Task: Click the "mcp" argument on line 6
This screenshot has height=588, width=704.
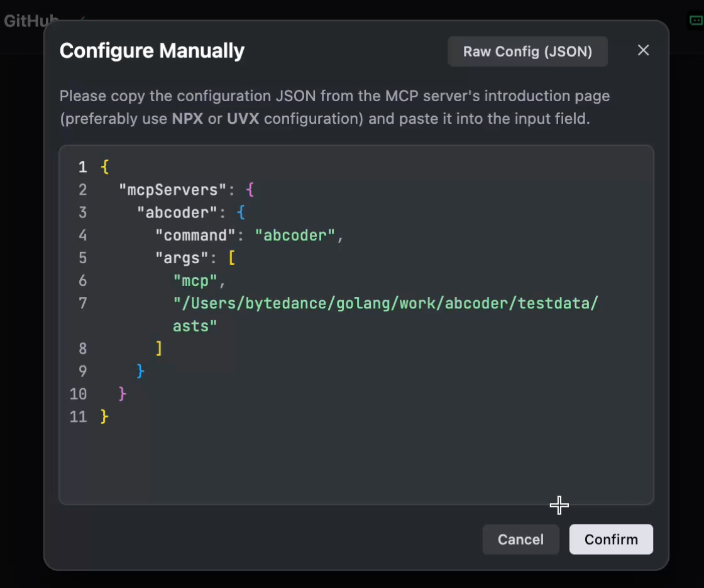Action: point(195,281)
